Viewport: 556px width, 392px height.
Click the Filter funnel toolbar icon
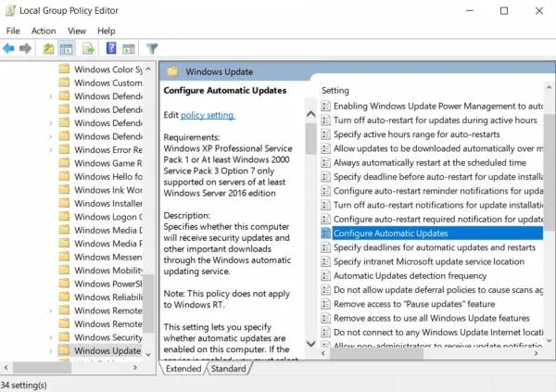point(152,48)
